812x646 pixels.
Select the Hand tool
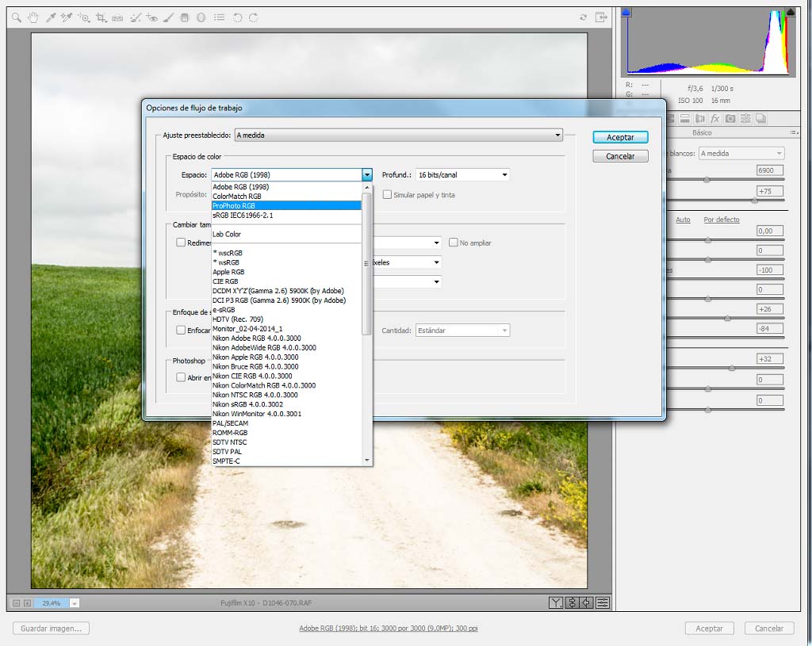pyautogui.click(x=33, y=18)
